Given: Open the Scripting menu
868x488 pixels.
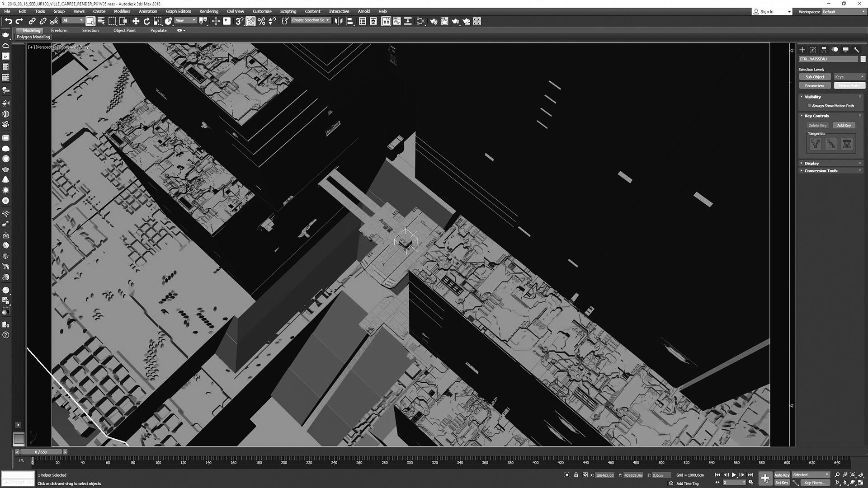Looking at the screenshot, I should (288, 11).
